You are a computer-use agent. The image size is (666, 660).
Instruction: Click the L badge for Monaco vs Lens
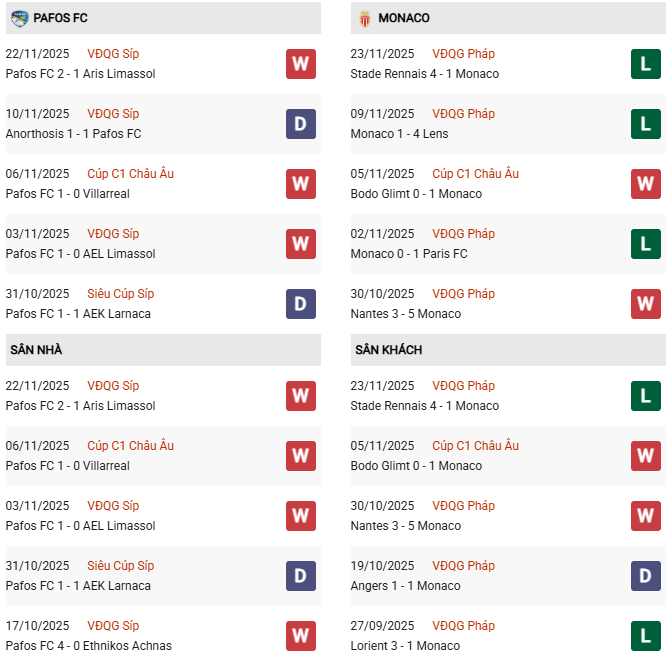point(645,124)
